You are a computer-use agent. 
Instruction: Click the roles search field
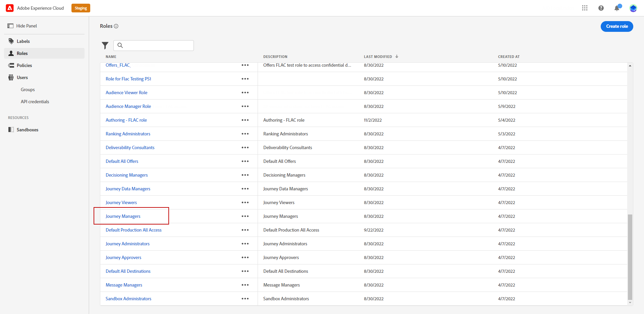click(154, 45)
